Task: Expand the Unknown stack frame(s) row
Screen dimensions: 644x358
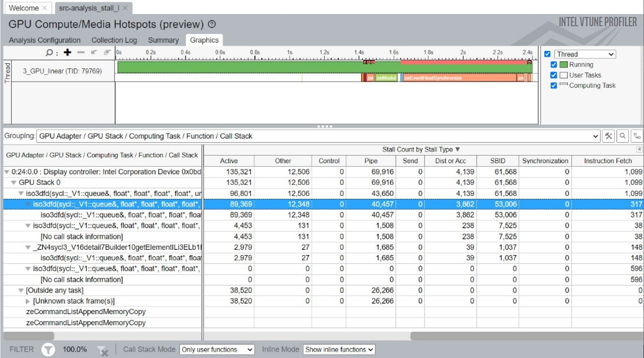Action: [x=28, y=301]
